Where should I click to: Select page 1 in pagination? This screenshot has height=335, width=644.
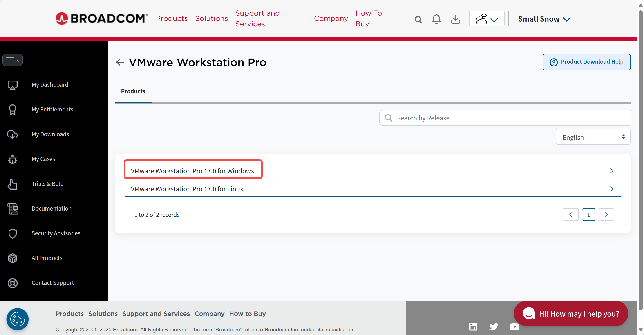[588, 215]
